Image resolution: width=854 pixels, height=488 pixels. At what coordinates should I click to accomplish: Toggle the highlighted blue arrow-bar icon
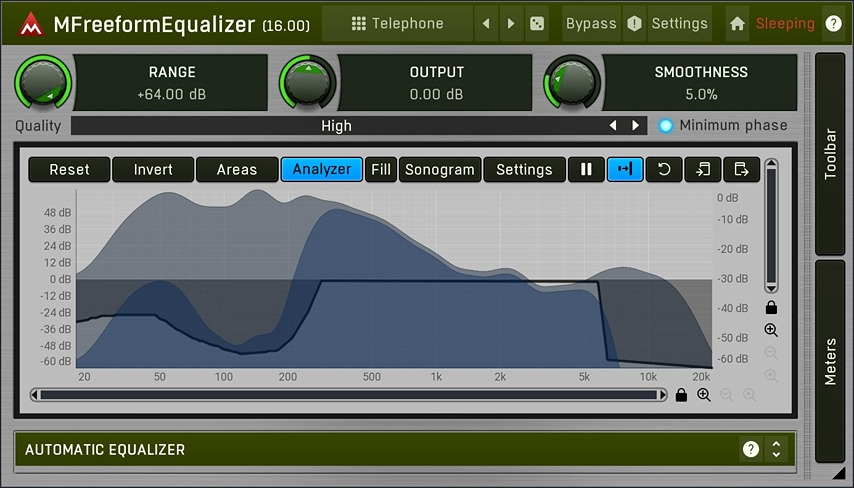click(625, 169)
